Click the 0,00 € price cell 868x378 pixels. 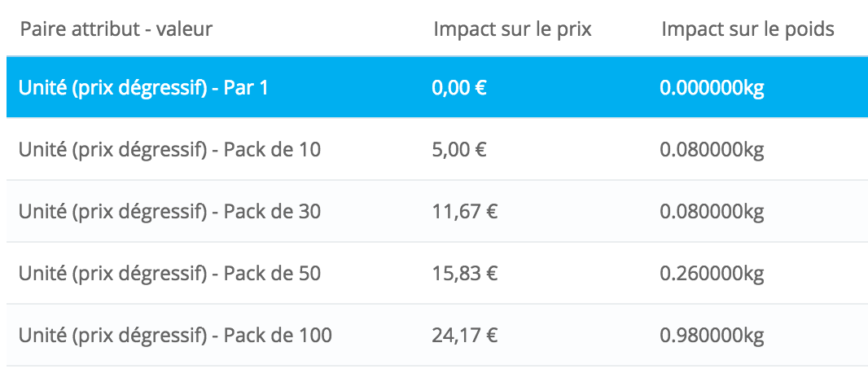click(459, 88)
